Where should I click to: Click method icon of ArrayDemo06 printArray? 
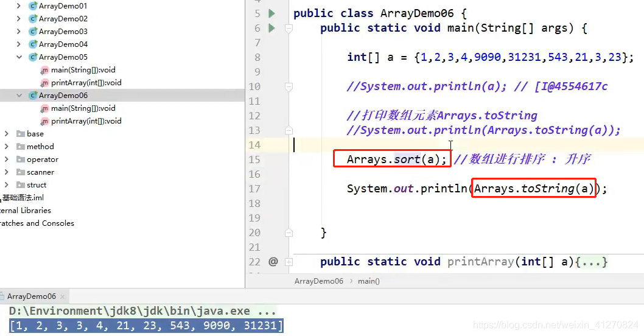(45, 121)
